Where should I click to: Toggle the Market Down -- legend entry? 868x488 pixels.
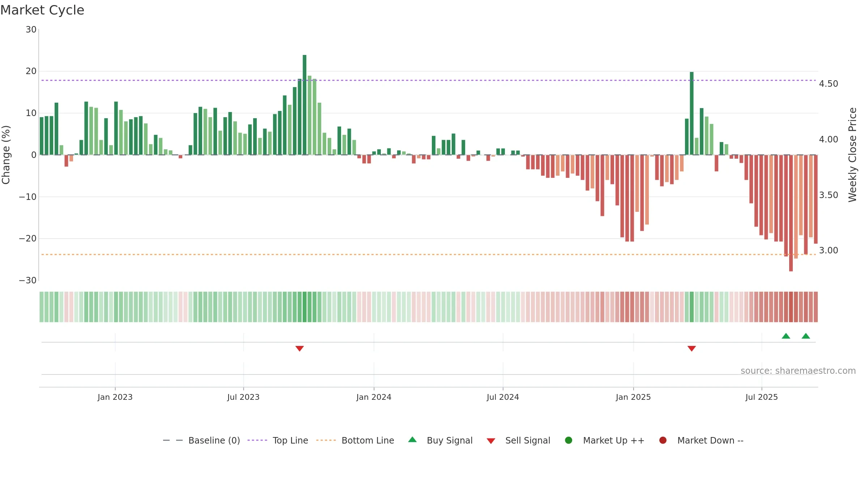(701, 440)
